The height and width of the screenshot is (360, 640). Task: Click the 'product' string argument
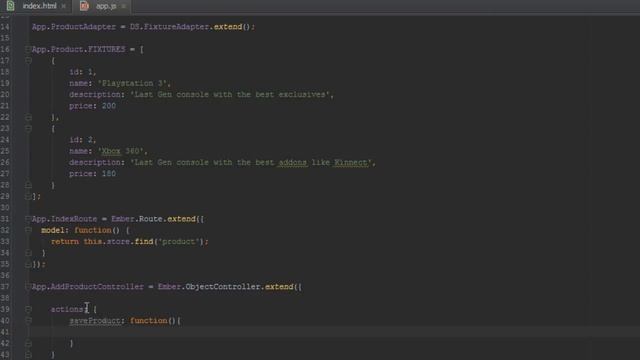pyautogui.click(x=179, y=242)
